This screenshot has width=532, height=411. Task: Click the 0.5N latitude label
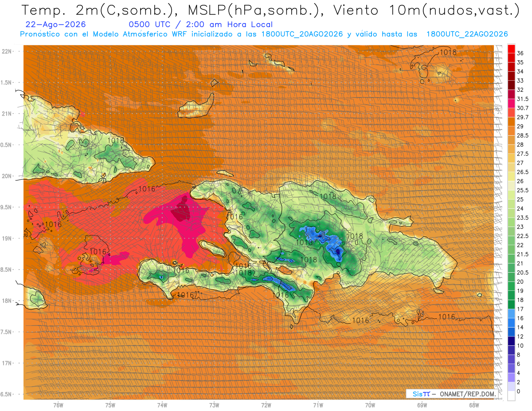[x=6, y=145]
